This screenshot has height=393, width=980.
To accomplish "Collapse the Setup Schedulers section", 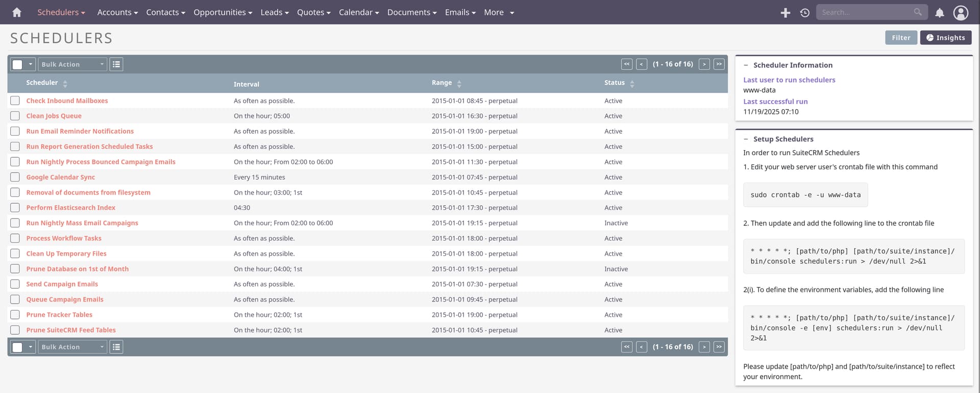I will [746, 139].
